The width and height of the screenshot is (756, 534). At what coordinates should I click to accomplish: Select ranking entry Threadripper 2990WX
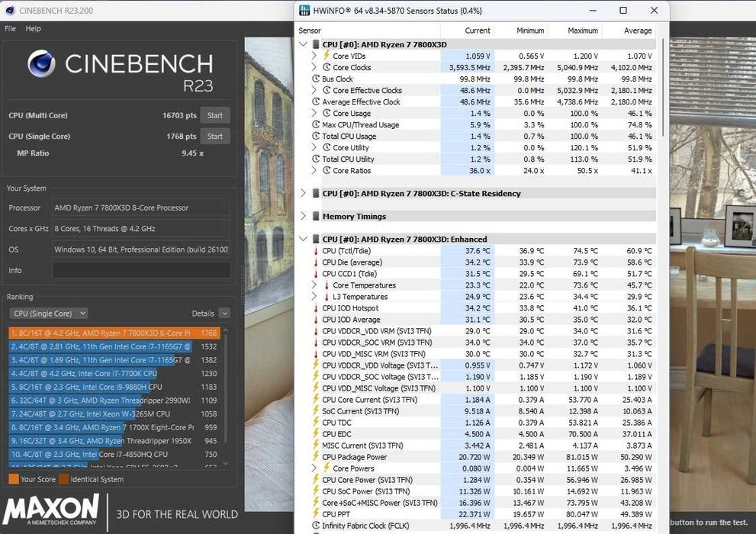[x=114, y=400]
